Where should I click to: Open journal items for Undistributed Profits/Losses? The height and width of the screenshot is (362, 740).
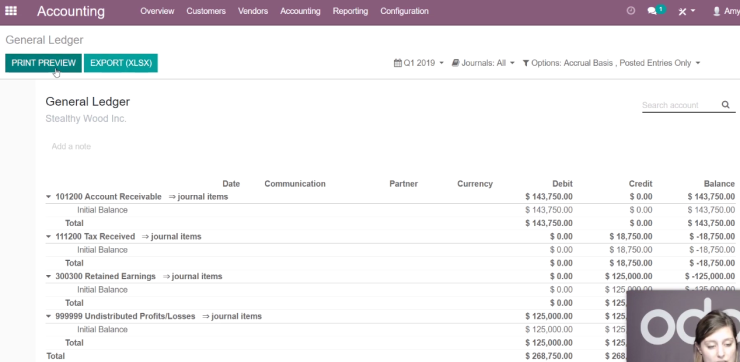coord(232,316)
